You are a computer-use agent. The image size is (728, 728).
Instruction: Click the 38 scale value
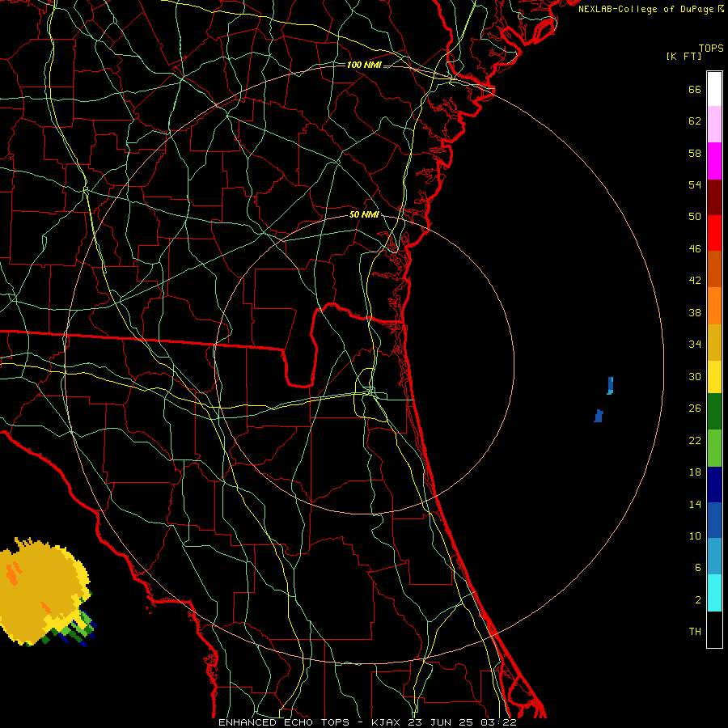point(695,313)
